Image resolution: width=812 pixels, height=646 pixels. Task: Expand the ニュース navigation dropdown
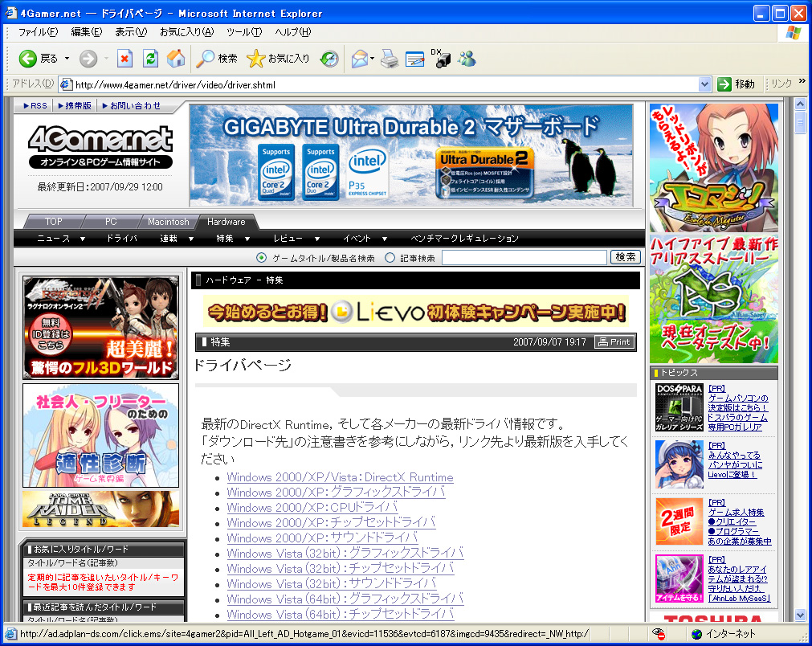point(83,239)
